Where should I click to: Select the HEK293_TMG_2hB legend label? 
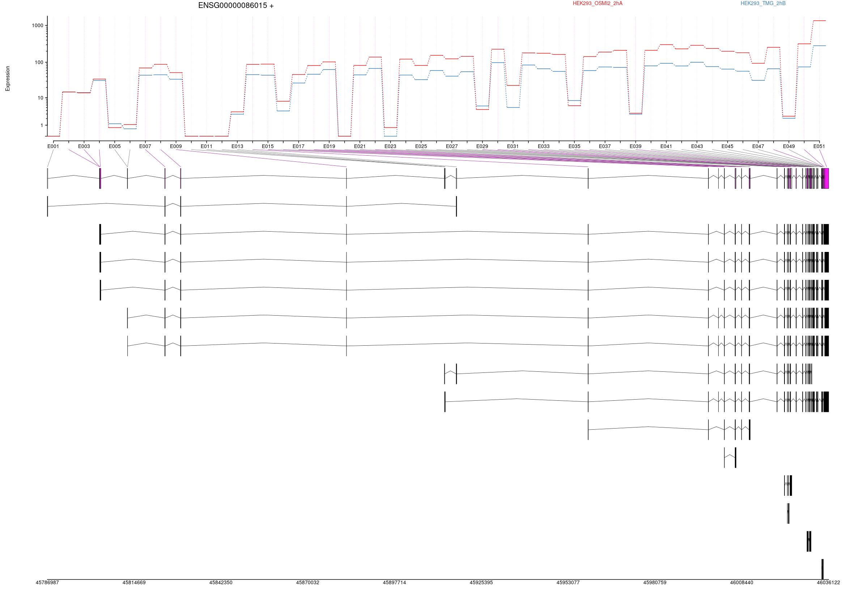point(763,3)
